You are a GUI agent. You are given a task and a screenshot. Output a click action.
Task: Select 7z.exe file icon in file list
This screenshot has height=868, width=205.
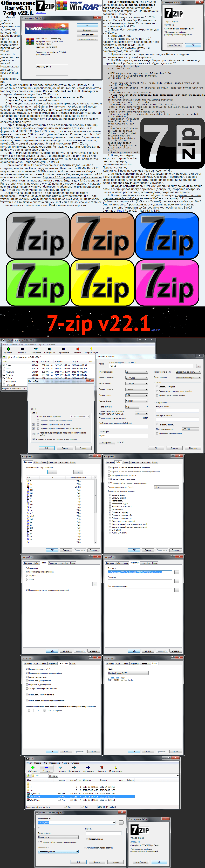(4, 365)
